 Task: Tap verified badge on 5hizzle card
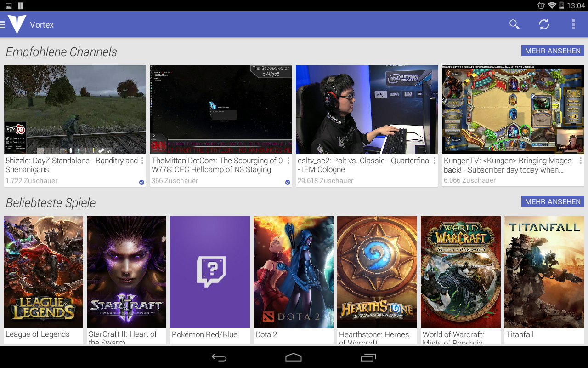coord(141,182)
